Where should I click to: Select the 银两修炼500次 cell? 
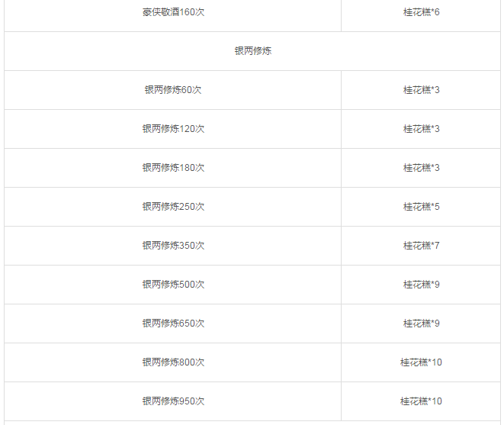[x=173, y=285]
